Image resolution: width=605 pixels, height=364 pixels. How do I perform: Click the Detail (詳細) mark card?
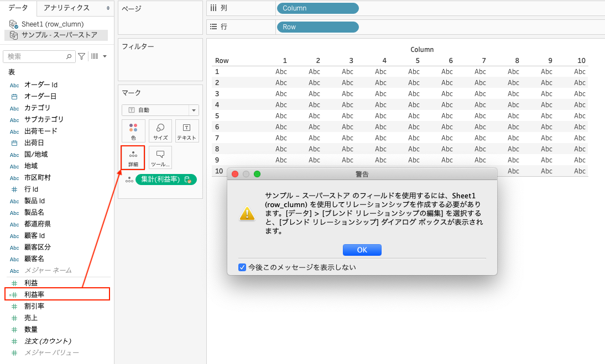coord(133,157)
